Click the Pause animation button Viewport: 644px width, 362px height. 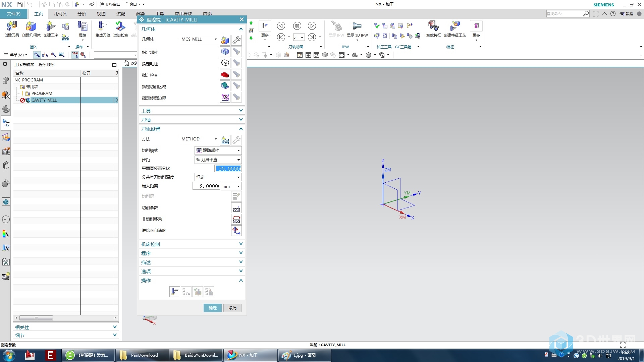(x=297, y=26)
